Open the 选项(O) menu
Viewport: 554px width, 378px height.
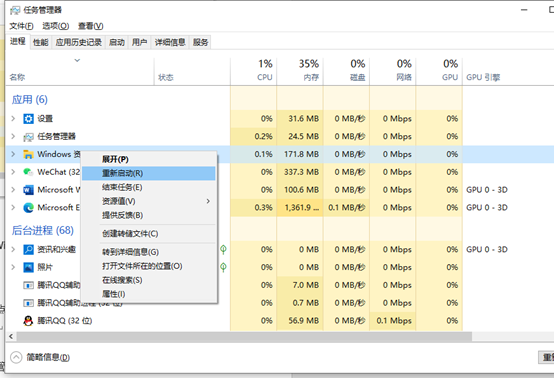[x=56, y=26]
